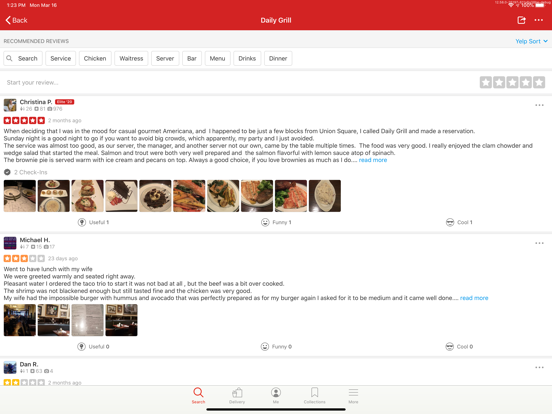The width and height of the screenshot is (552, 414).
Task: Open Michael H.'s profile name
Action: (35, 240)
